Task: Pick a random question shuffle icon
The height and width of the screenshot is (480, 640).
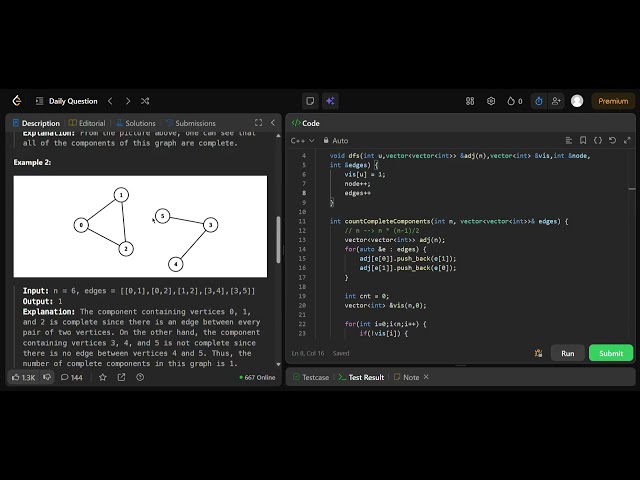Action: coord(145,101)
